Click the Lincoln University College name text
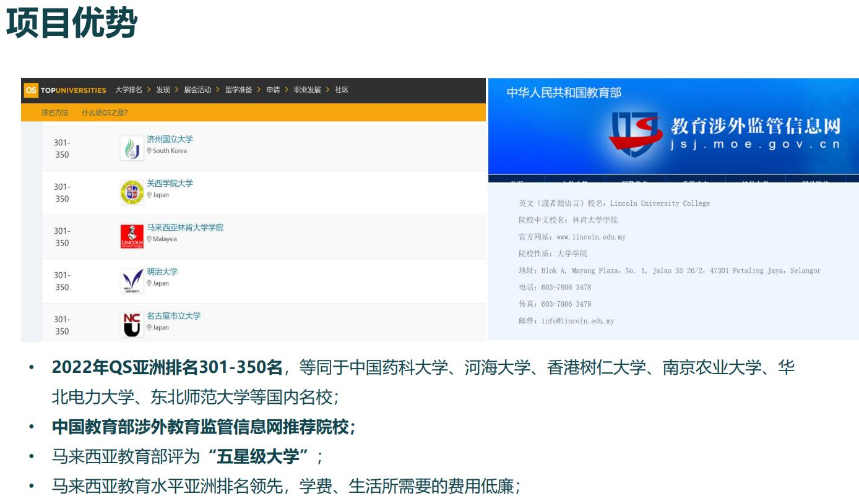The width and height of the screenshot is (859, 504). pyautogui.click(x=660, y=203)
